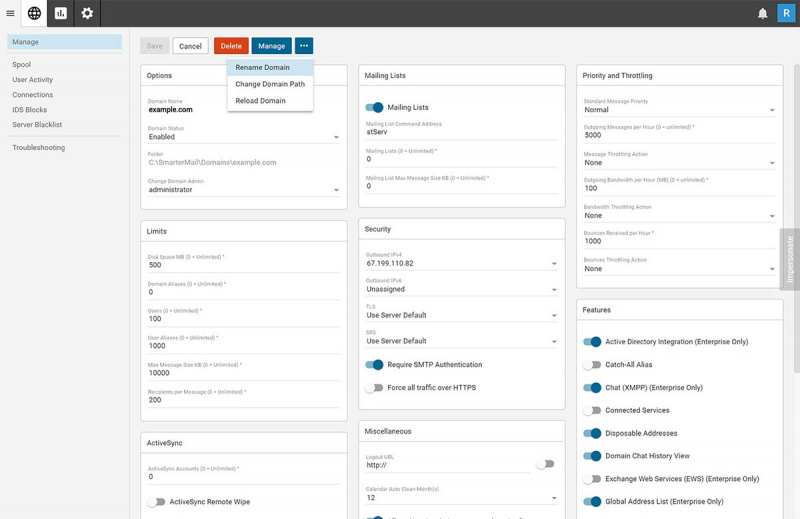Click the notifications bell icon
Viewport: 800px width, 519px height.
(762, 13)
